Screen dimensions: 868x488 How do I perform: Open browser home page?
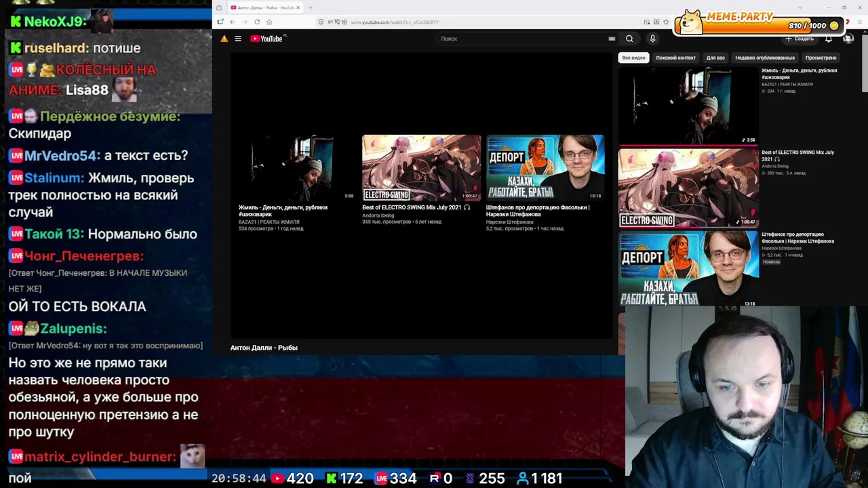pos(269,22)
